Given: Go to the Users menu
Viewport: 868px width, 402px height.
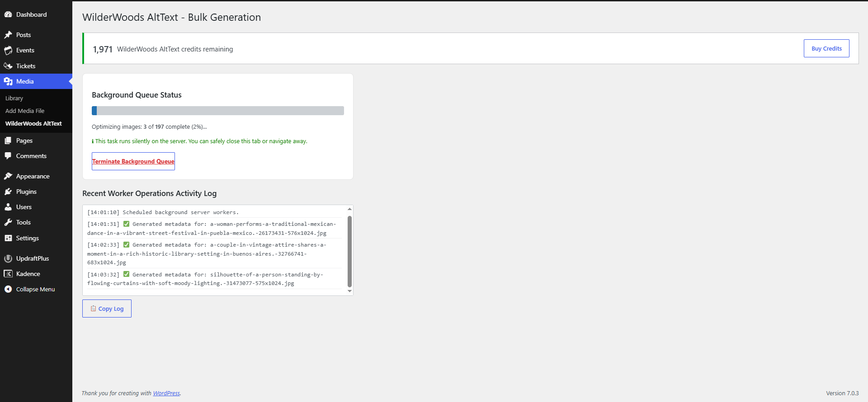Looking at the screenshot, I should [x=24, y=207].
